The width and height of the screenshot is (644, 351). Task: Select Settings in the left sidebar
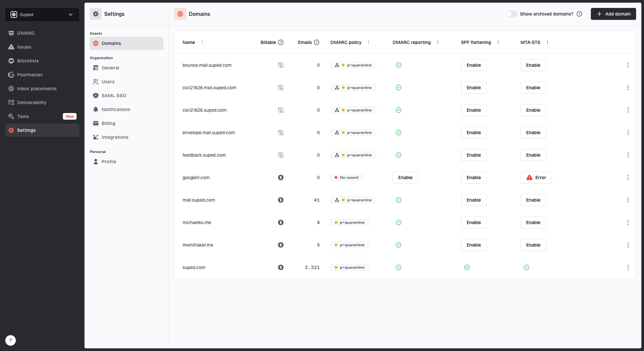coord(42,130)
